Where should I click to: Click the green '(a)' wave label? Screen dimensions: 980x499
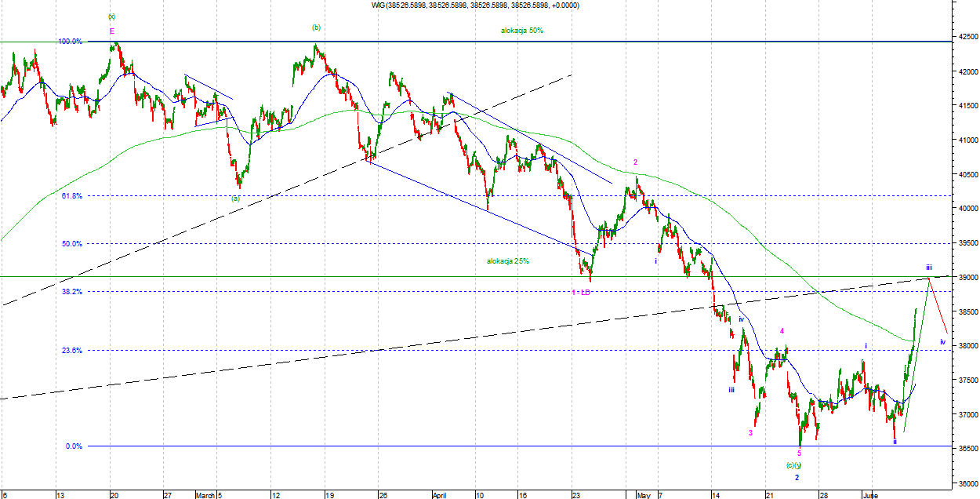[235, 199]
